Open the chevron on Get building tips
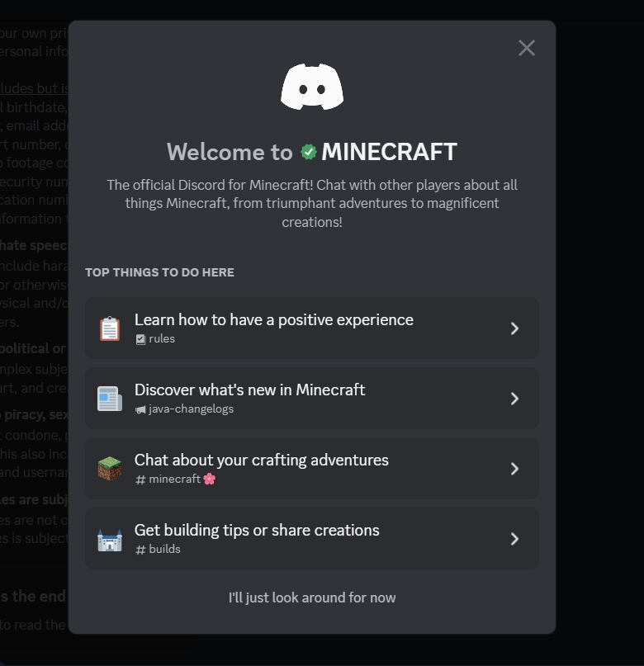 514,539
